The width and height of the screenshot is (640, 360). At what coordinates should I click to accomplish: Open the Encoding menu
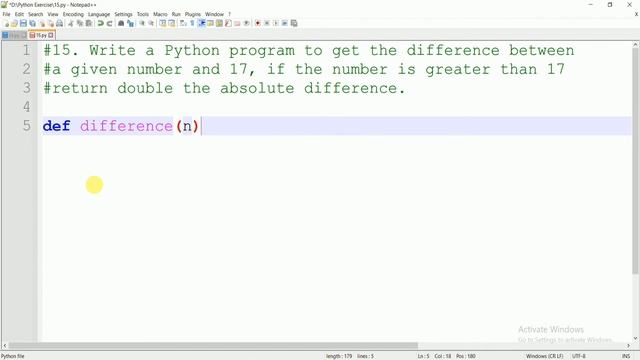click(73, 14)
